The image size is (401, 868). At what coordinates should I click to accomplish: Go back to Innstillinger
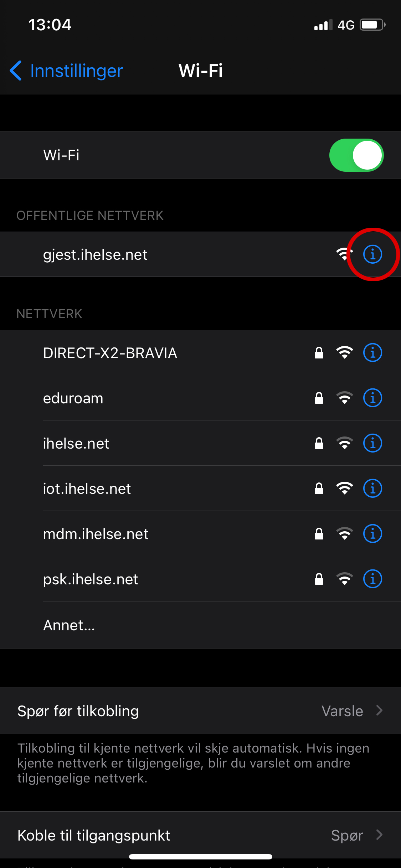[x=76, y=71]
